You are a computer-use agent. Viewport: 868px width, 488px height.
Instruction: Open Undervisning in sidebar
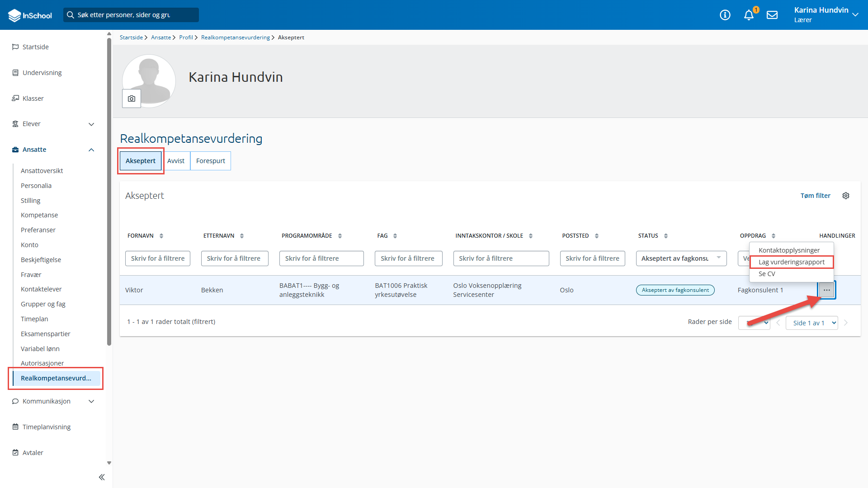[x=42, y=73]
